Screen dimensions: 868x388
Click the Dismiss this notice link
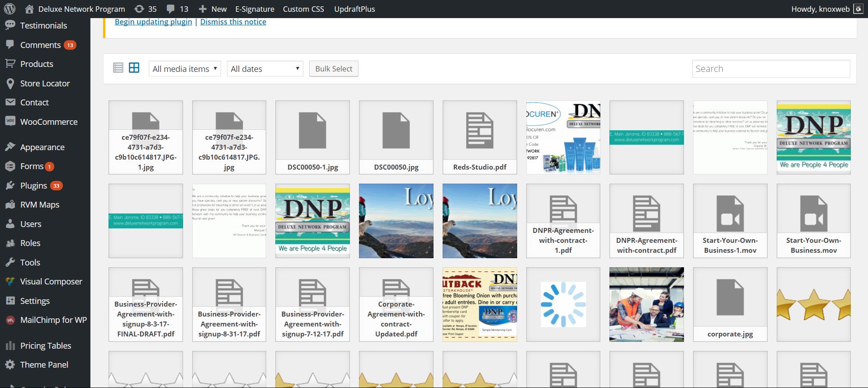(x=233, y=22)
